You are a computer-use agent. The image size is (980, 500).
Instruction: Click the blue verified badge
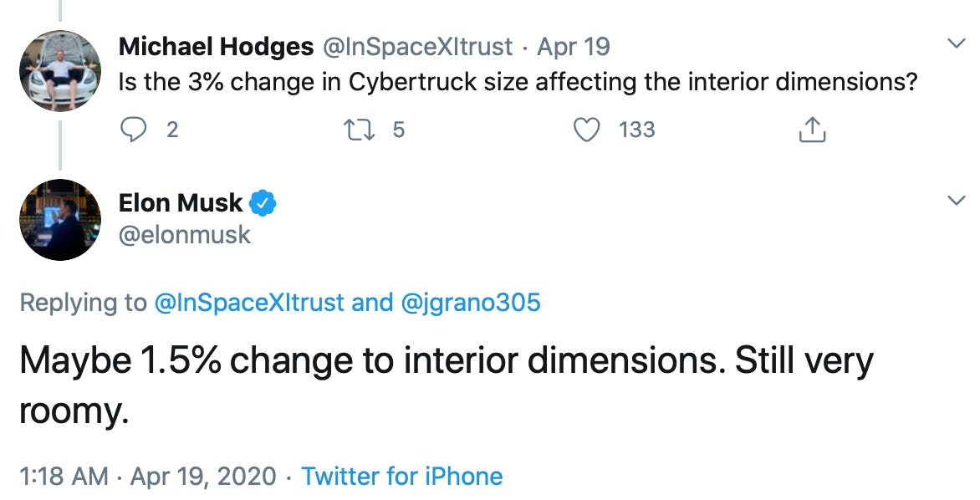click(x=263, y=203)
